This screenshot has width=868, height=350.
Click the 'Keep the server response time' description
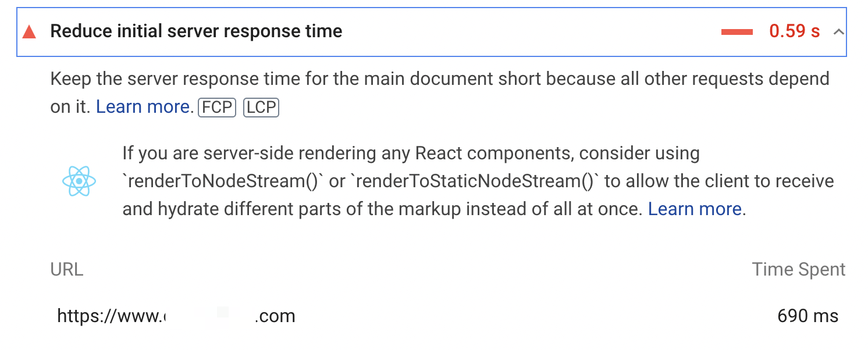pos(440,93)
